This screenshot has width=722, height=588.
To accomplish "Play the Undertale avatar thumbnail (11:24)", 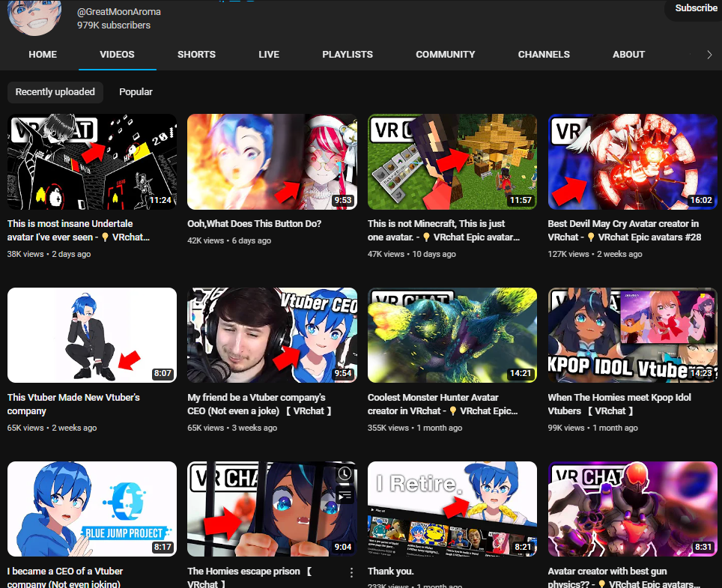I will (92, 162).
